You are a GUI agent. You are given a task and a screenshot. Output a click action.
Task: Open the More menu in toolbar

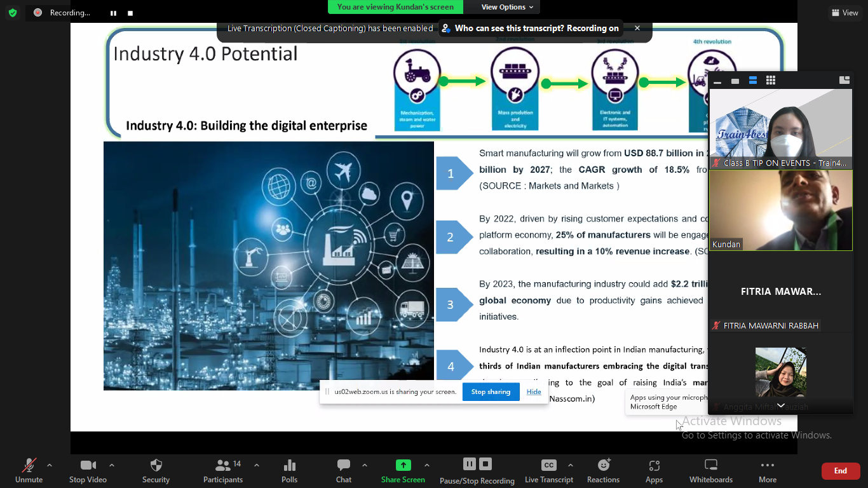(x=767, y=466)
